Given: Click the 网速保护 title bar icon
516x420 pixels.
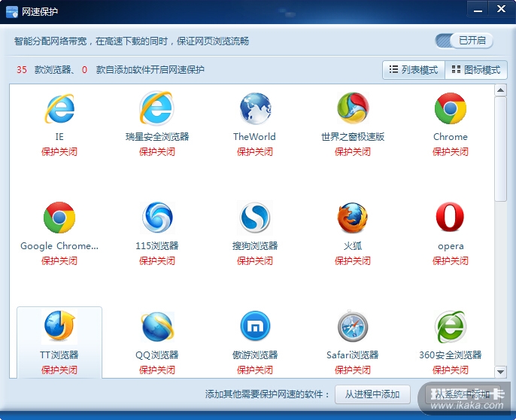Looking at the screenshot, I should [x=12, y=12].
